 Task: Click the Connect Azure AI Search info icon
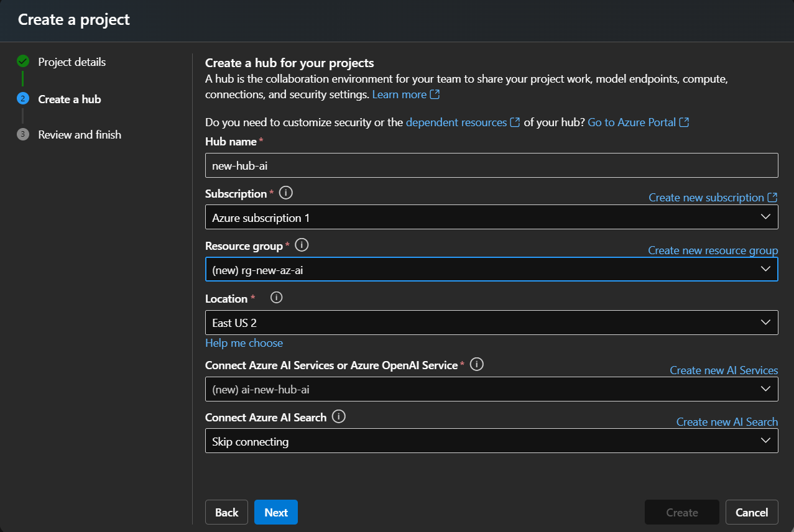(339, 416)
